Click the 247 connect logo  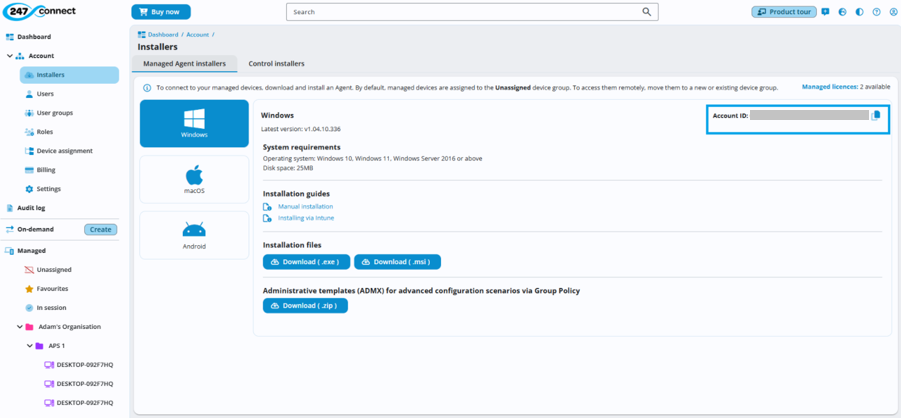click(x=39, y=11)
